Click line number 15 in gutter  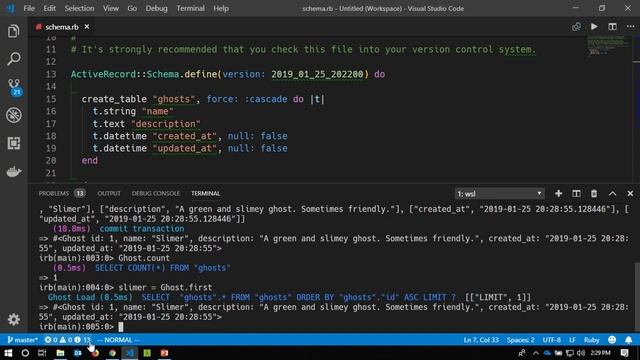pyautogui.click(x=51, y=99)
